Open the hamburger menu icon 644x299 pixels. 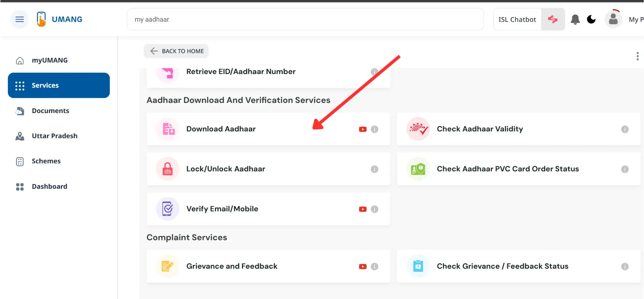[19, 19]
